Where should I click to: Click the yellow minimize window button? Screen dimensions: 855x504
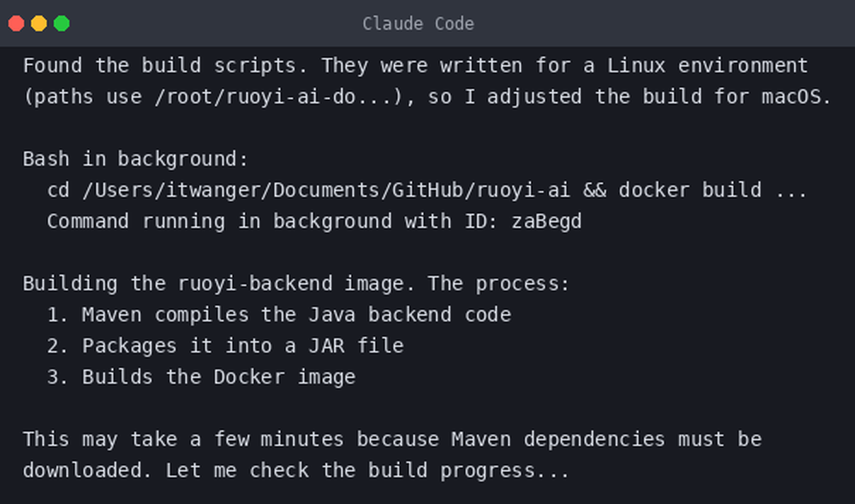pos(39,23)
